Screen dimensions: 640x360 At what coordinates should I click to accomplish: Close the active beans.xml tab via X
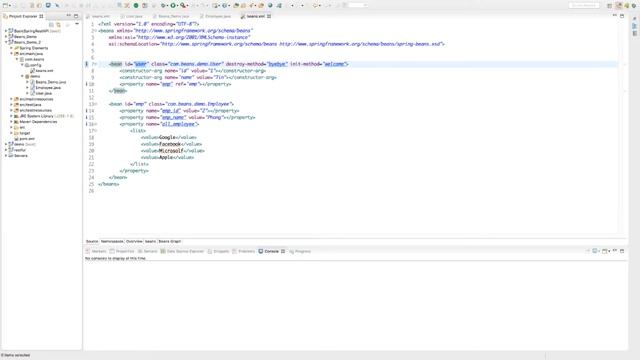coord(269,16)
